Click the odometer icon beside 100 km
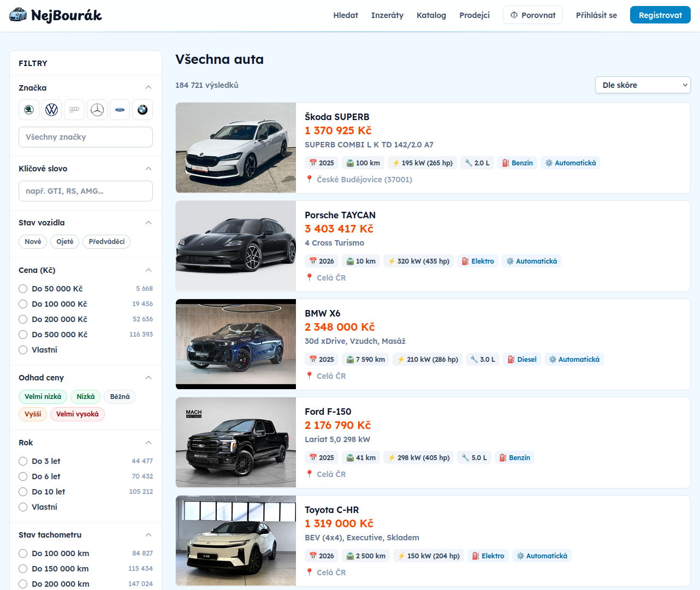The height and width of the screenshot is (590, 700). [350, 163]
